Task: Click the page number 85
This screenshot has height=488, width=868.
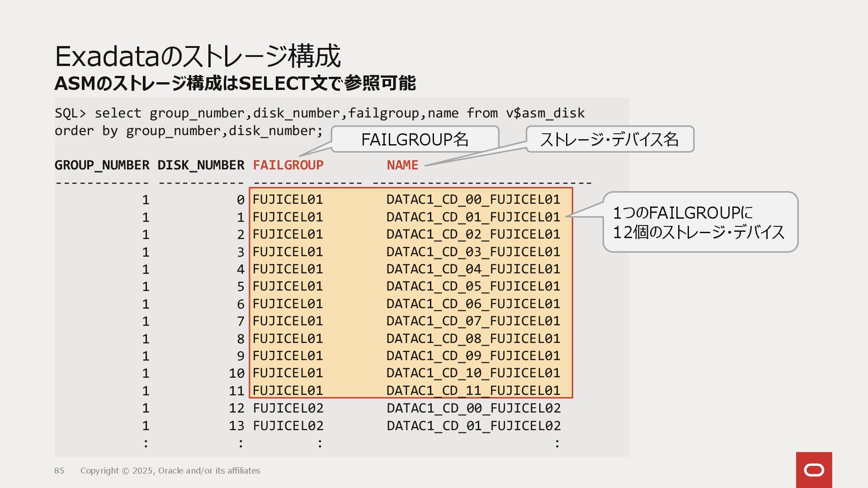Action: click(x=59, y=471)
